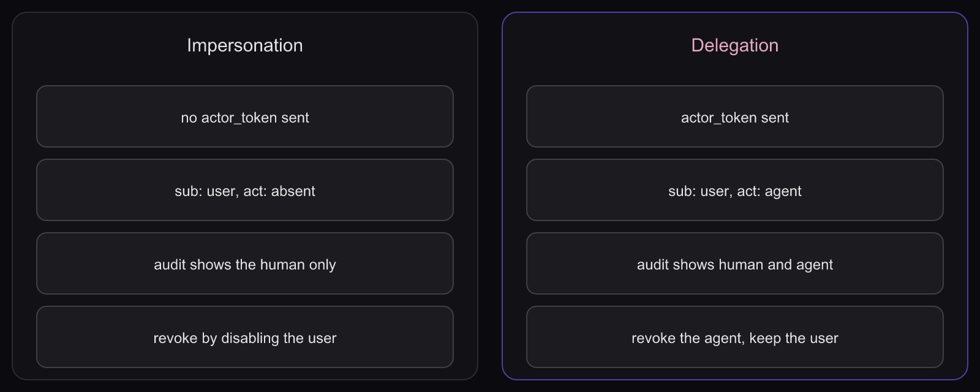
Task: Click the pink Delegation heading
Action: click(x=734, y=45)
